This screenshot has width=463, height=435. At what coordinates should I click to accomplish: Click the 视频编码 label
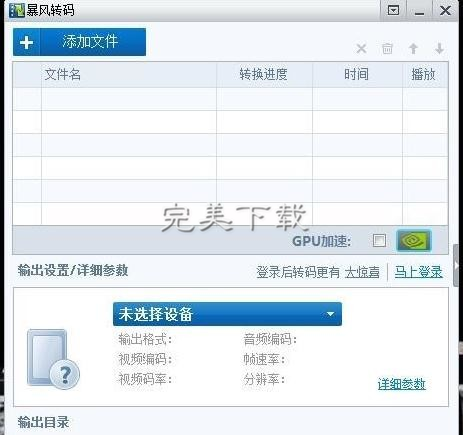pyautogui.click(x=145, y=359)
